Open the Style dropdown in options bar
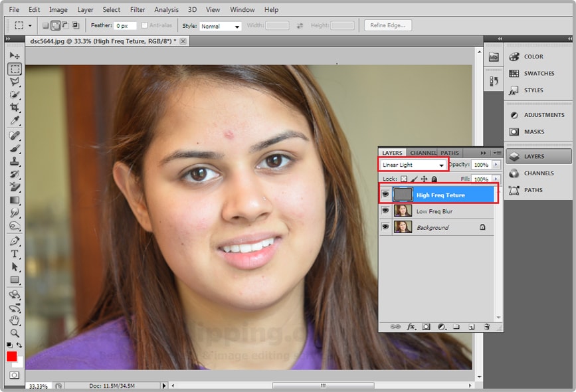The width and height of the screenshot is (576, 392). (x=219, y=25)
